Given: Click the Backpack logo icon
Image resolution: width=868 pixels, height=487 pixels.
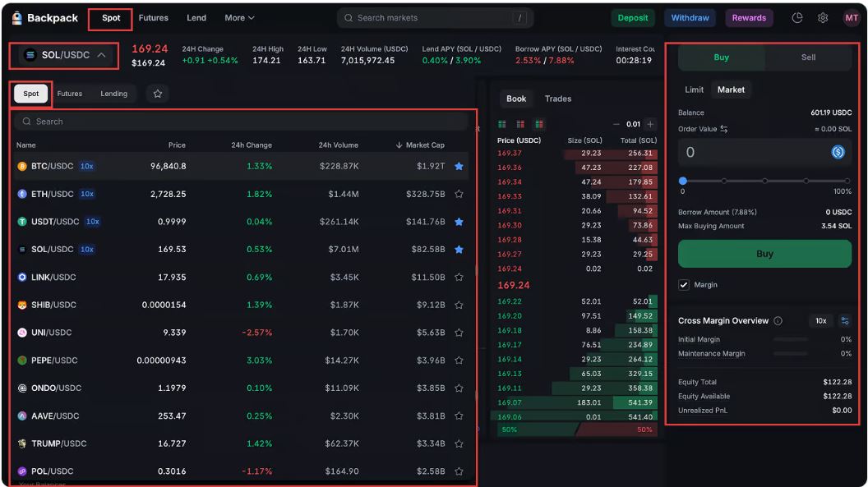Looking at the screenshot, I should (16, 18).
